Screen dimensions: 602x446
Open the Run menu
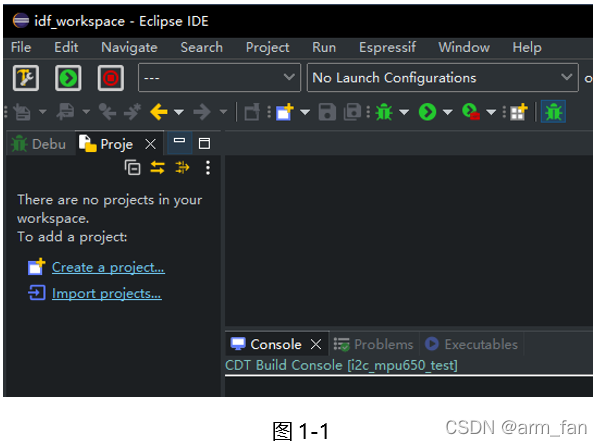tap(324, 48)
